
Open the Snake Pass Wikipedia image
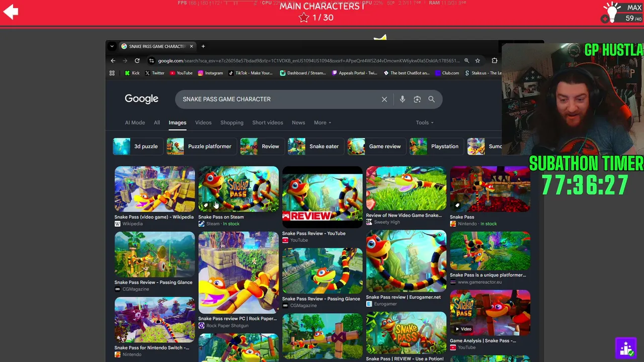(x=154, y=189)
